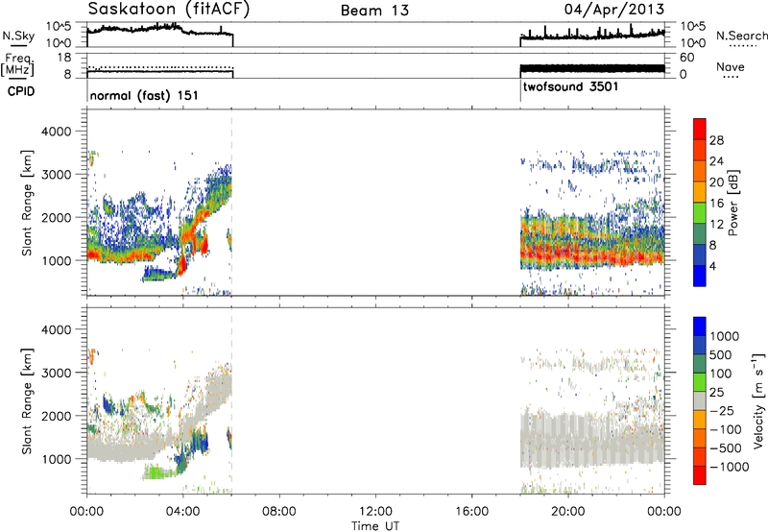Click the 'Velocity [m s⁻¹]' colorbar title
The image size is (768, 532).
(x=758, y=400)
